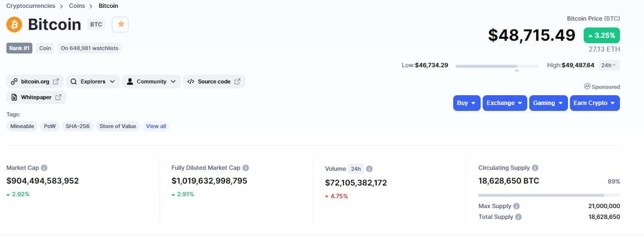
Task: Click the Whitepaper document icon
Action: click(14, 97)
